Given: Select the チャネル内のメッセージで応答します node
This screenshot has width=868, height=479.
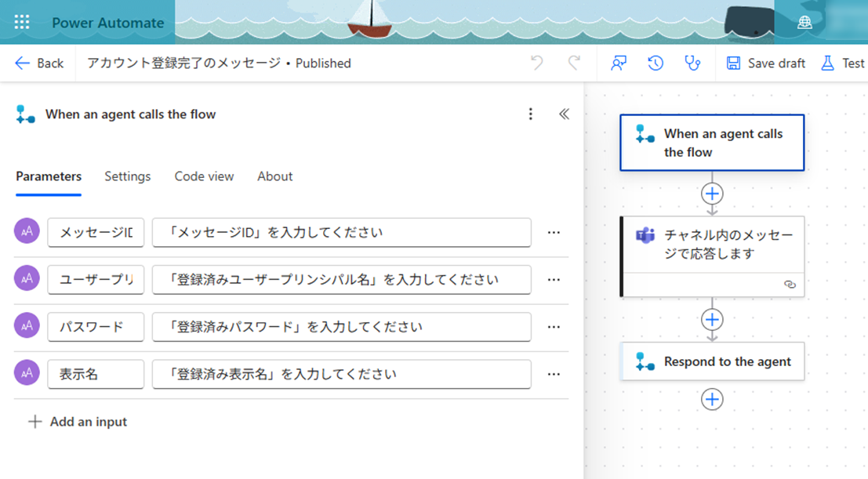Looking at the screenshot, I should (x=712, y=256).
